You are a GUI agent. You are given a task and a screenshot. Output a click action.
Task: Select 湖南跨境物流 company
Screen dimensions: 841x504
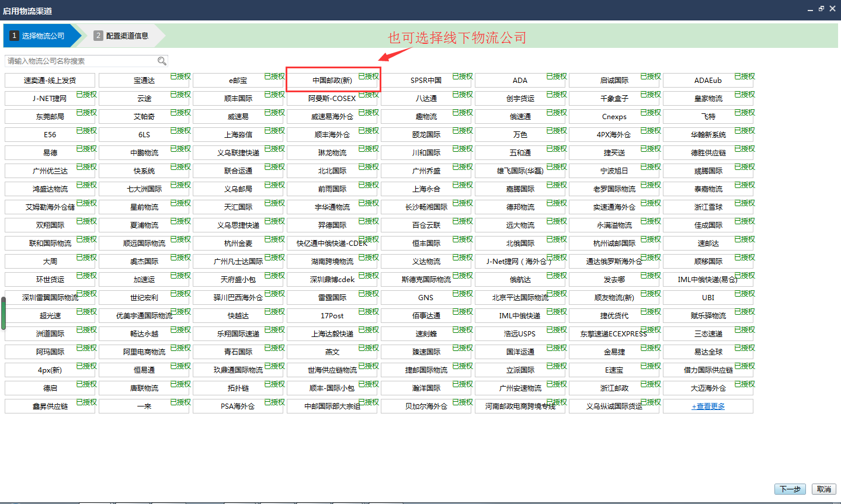coord(332,262)
